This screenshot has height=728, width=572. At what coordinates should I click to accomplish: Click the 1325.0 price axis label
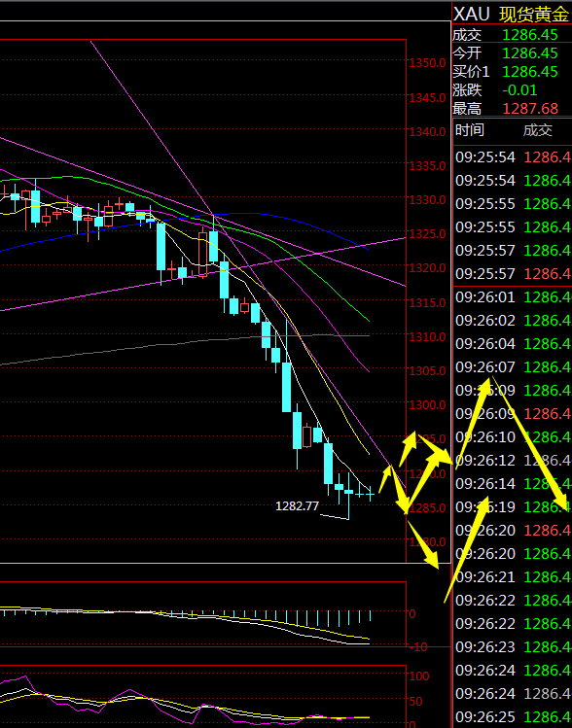pyautogui.click(x=427, y=234)
